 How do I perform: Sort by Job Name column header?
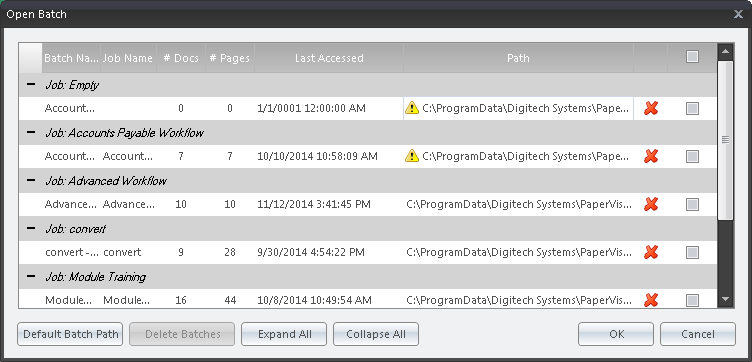pyautogui.click(x=129, y=58)
